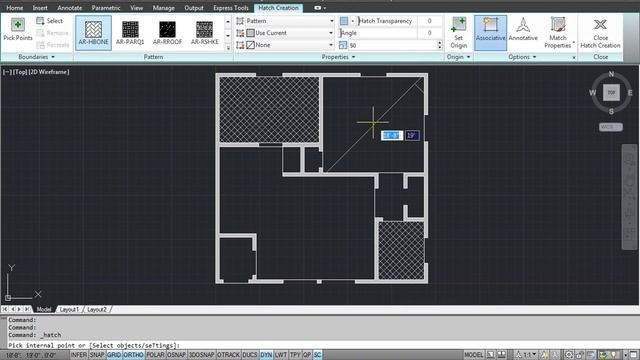Toggle OSNAP in status bar
This screenshot has width=640, height=360.
[x=176, y=355]
